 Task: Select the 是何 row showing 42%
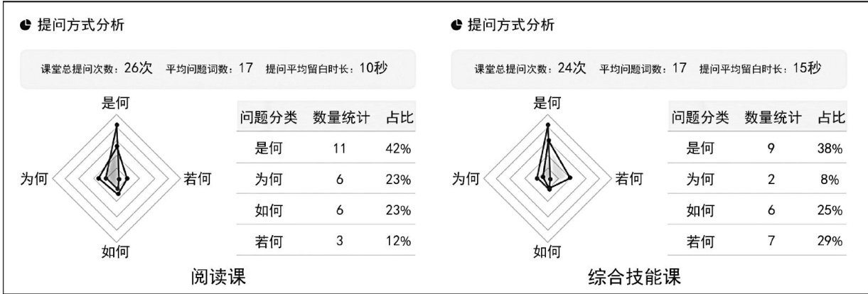point(327,148)
